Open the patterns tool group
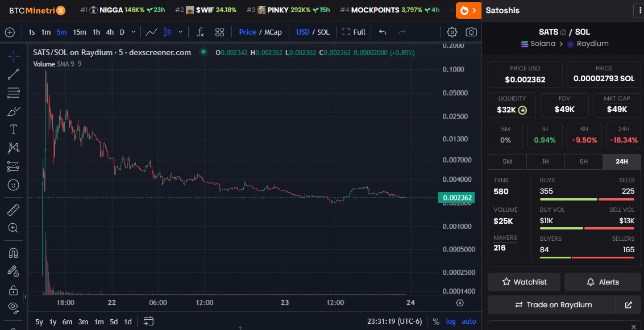Viewport: 644px width, 330px height. 13,148
